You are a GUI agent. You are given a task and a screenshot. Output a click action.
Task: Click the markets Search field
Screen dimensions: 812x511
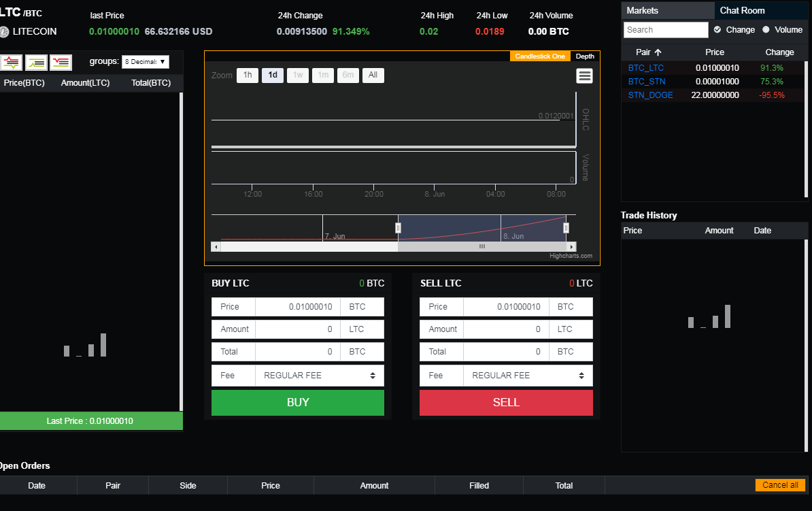pos(666,29)
